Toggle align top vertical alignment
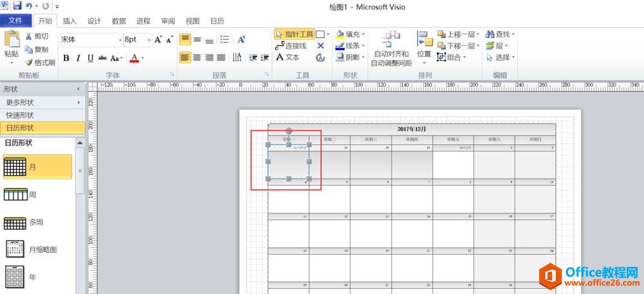Image resolution: width=644 pixels, height=294 pixels. (x=185, y=39)
